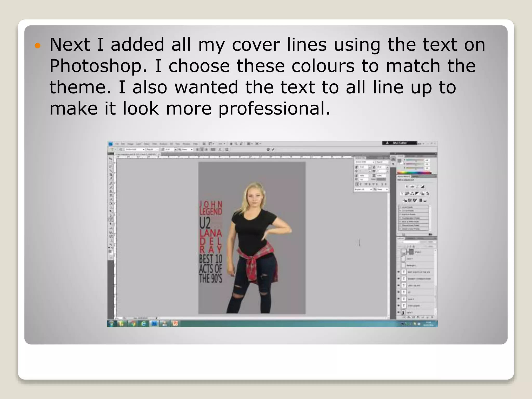Hide the JOHN LEGEND text layer
Screen dimensions: 532x399
coord(399,306)
